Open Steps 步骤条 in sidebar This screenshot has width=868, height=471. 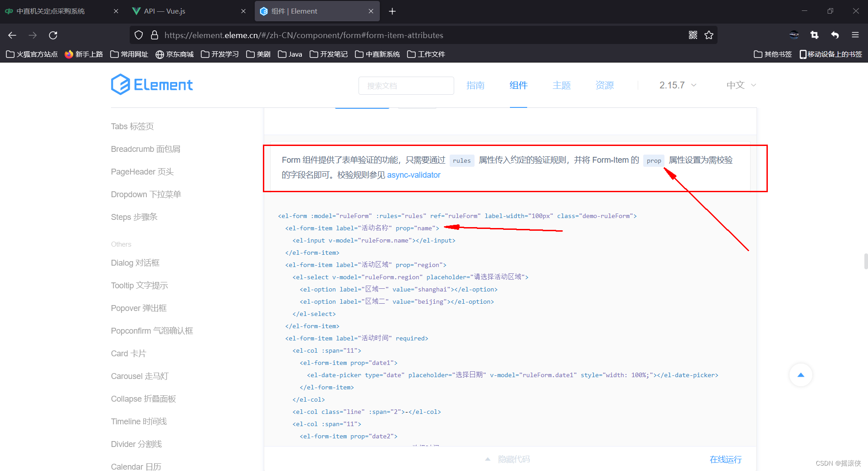click(134, 217)
